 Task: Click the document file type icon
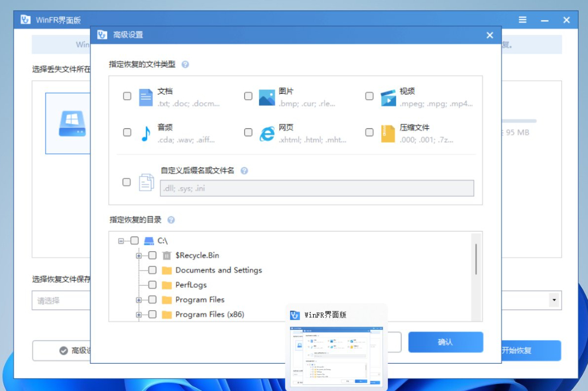click(x=146, y=97)
